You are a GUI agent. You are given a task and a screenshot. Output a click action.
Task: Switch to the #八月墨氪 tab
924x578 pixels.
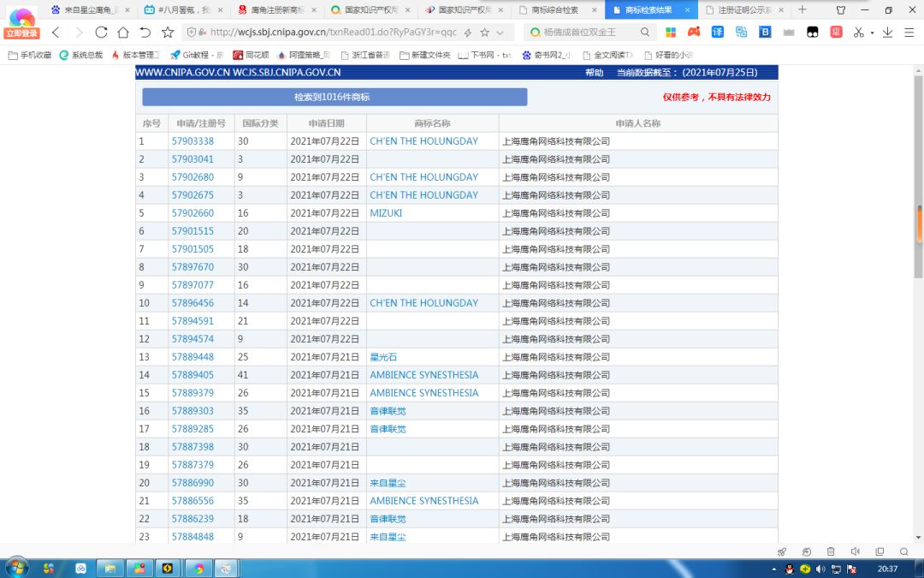183,10
